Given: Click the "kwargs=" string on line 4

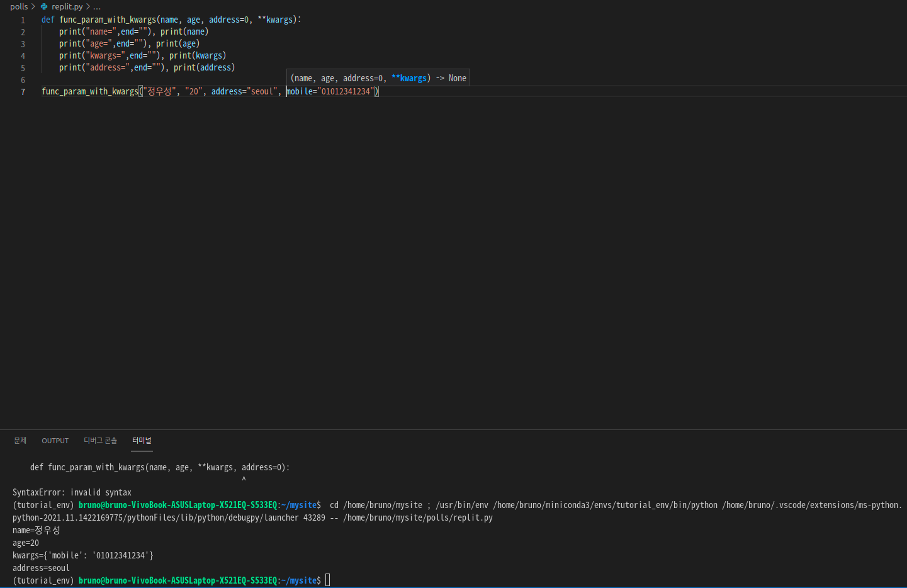Looking at the screenshot, I should point(106,55).
